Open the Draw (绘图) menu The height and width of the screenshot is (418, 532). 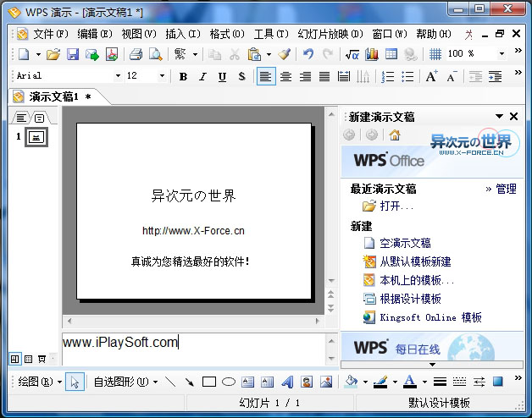click(x=40, y=382)
